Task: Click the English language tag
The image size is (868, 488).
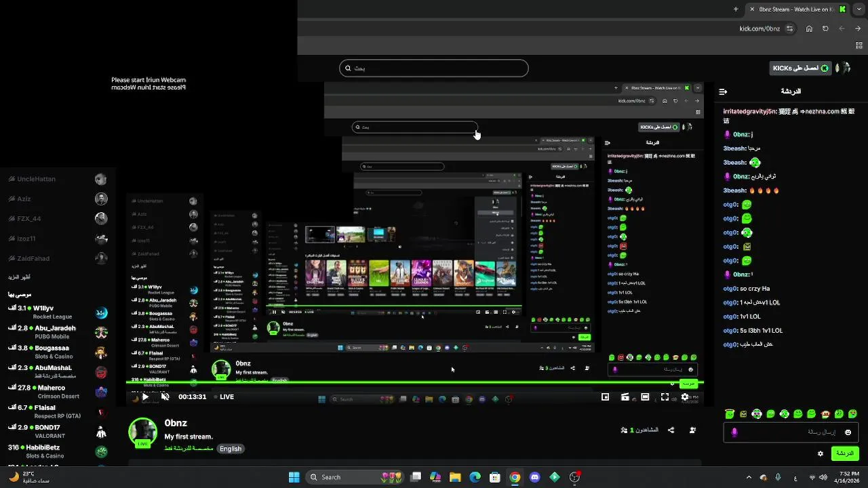Action: [231, 449]
